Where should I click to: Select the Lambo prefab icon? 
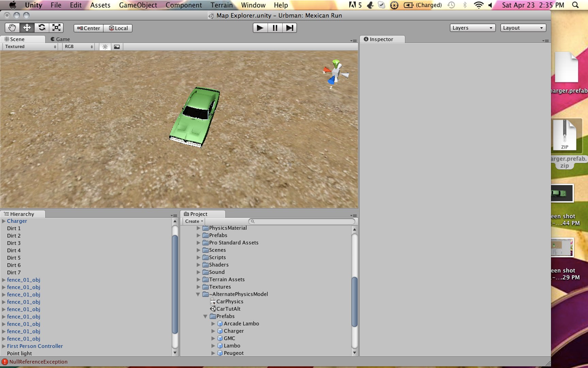[220, 346]
